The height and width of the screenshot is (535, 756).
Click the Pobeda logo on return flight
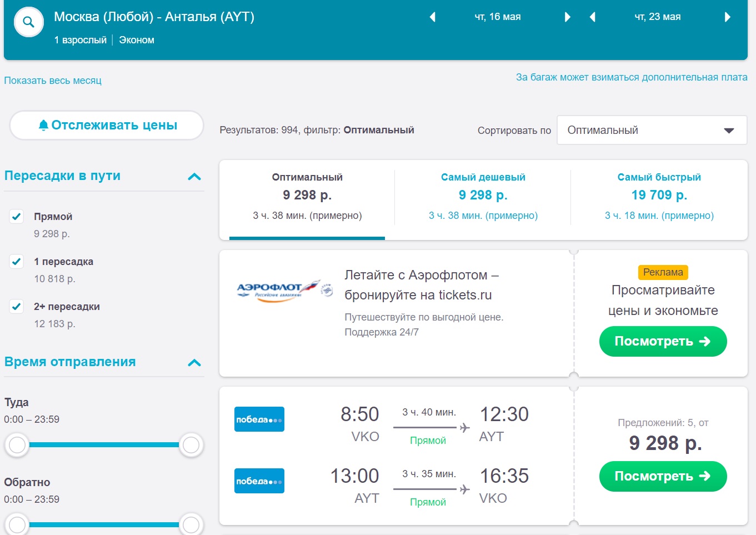[259, 481]
